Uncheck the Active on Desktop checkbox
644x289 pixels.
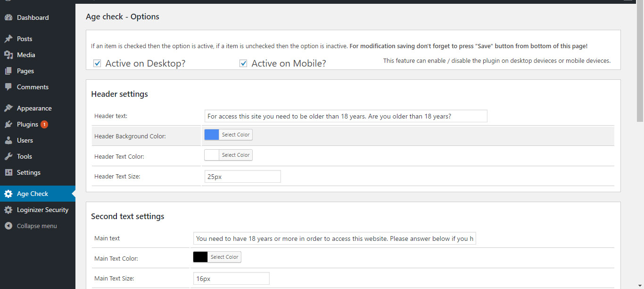coord(97,63)
